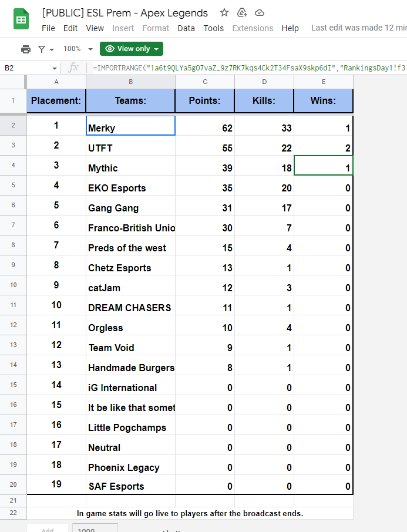This screenshot has width=407, height=532.
Task: Select the Handmade Burgers cell
Action: point(131,366)
